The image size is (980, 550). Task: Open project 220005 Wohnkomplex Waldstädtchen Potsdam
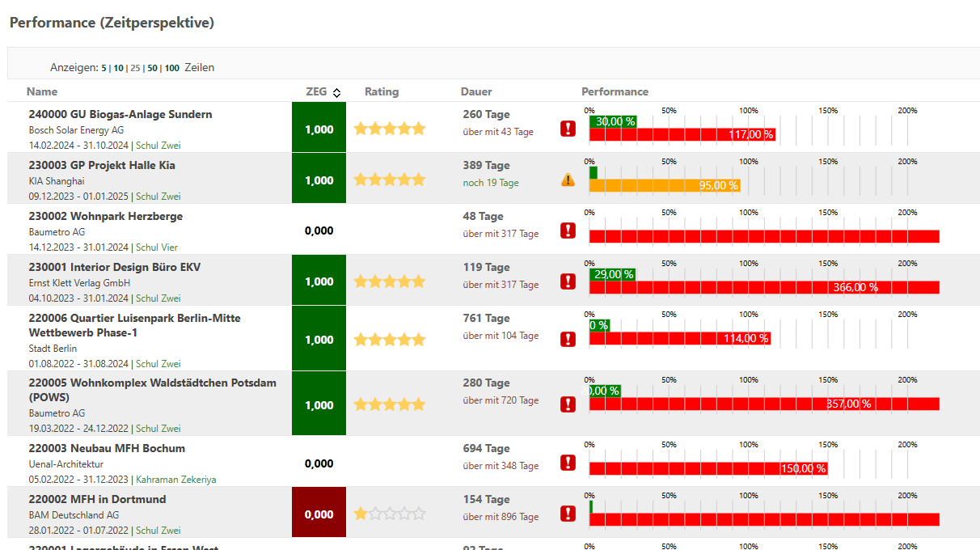coord(153,390)
